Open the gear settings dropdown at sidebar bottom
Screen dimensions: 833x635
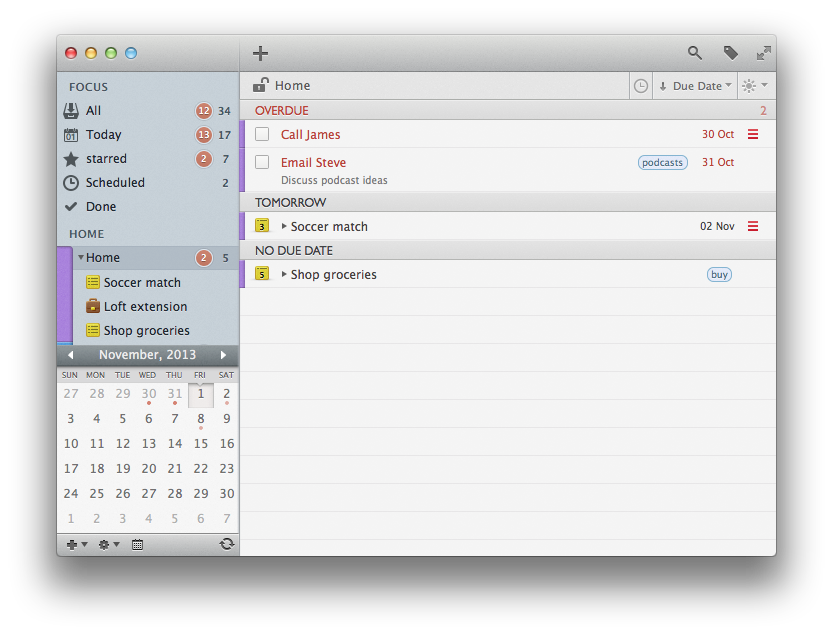[x=109, y=545]
